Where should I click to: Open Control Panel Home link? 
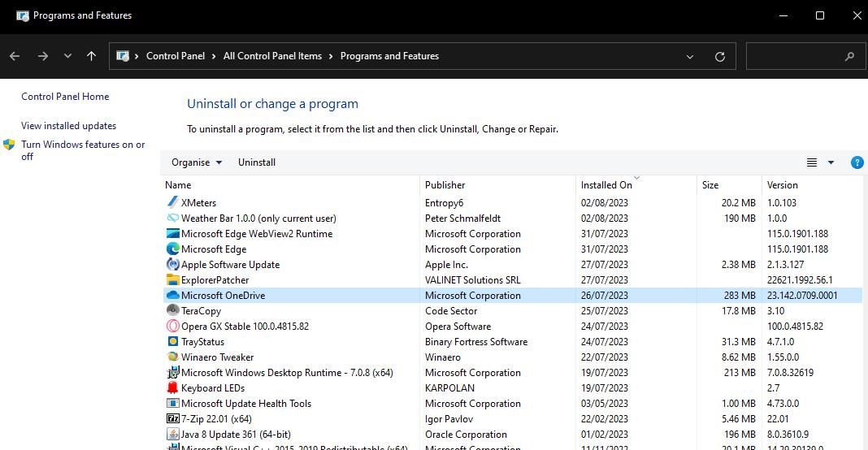[x=65, y=97]
